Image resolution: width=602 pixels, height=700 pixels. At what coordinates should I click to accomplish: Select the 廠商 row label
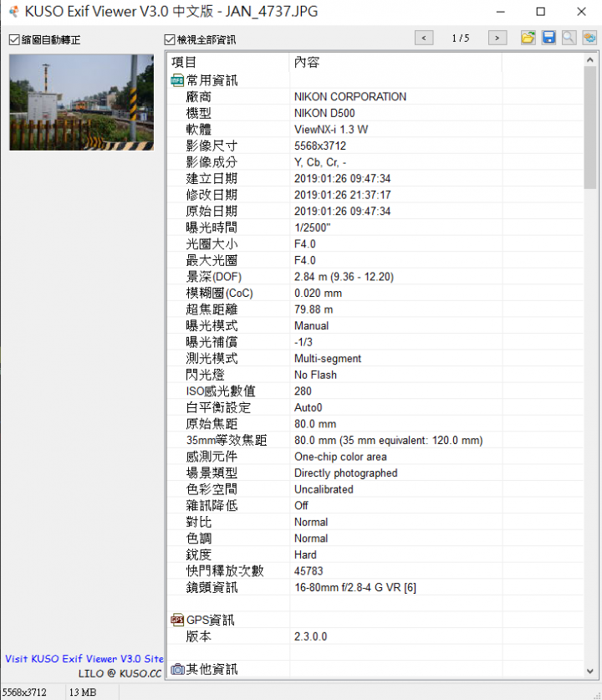199,96
